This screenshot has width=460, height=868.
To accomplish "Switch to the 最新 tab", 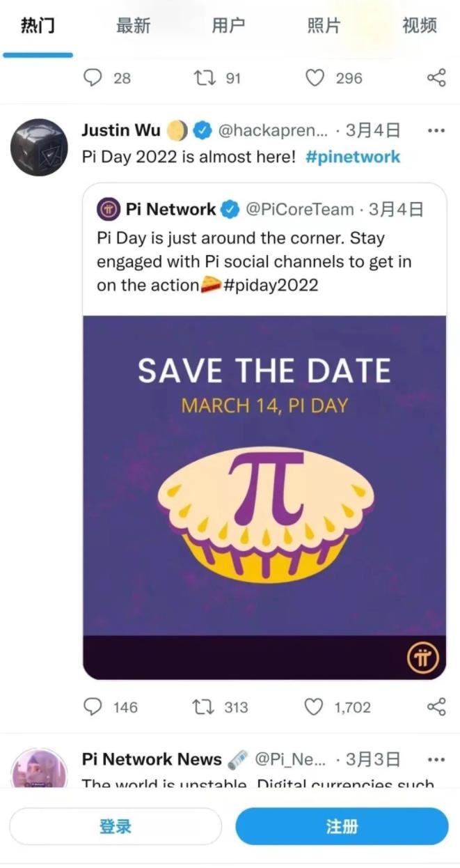I will point(133,26).
